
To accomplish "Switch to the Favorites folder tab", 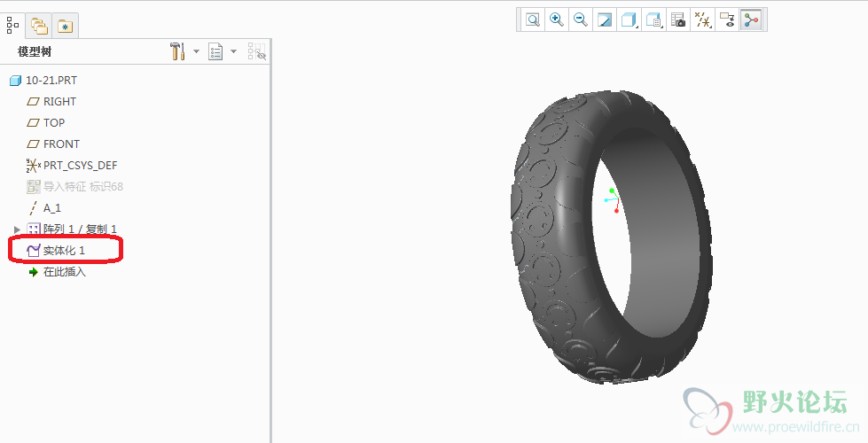I will [66, 26].
